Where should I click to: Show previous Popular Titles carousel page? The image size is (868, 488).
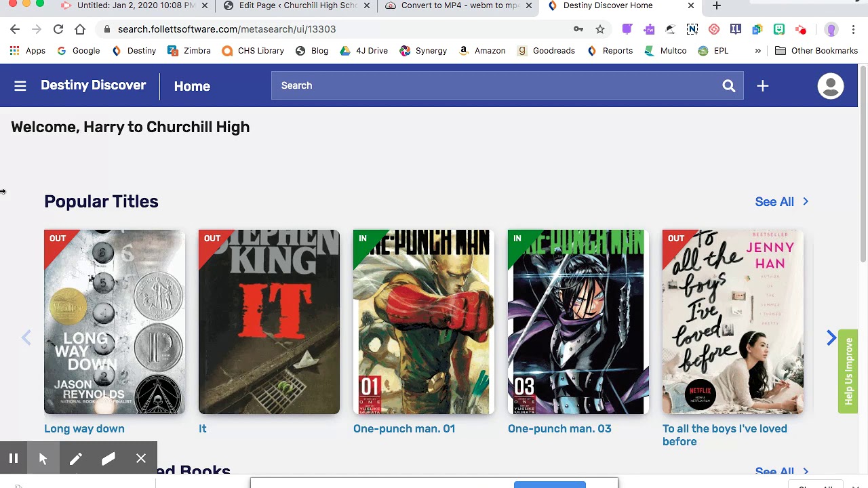tap(26, 338)
